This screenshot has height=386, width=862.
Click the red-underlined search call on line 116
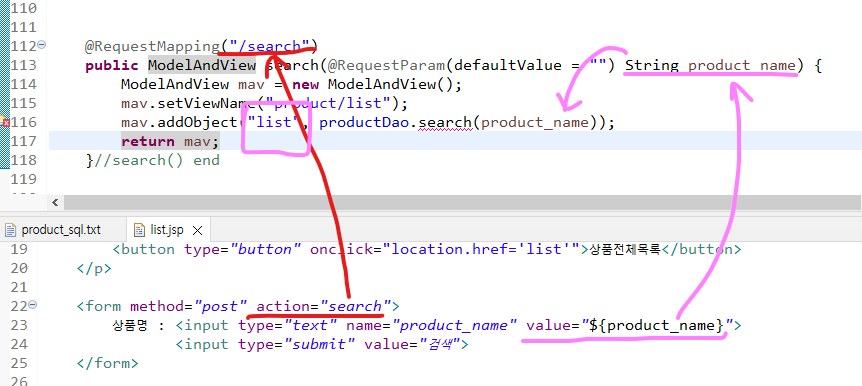(x=445, y=122)
